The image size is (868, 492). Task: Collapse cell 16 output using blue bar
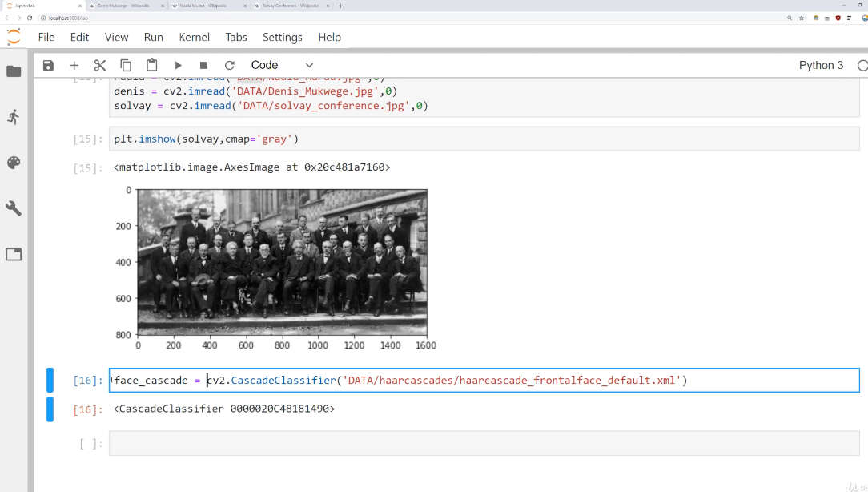coord(50,409)
